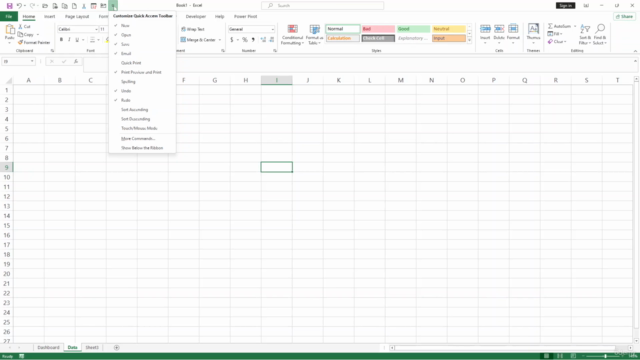Check Spelling in Quick Access menu
The width and height of the screenshot is (640, 360).
(x=142, y=82)
